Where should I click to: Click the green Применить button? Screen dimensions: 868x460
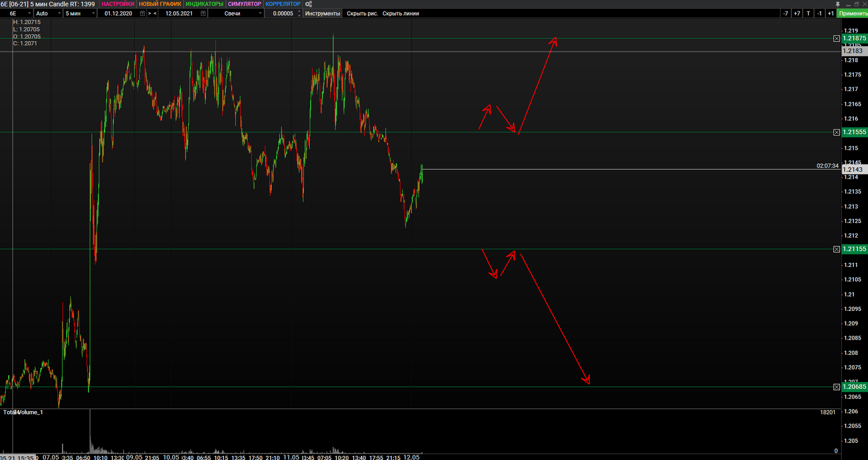(x=853, y=14)
